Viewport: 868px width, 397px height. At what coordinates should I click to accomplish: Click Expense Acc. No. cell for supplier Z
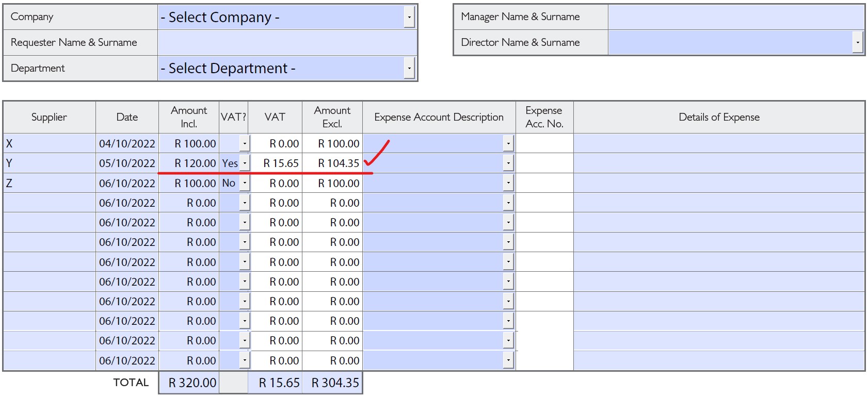pos(544,183)
